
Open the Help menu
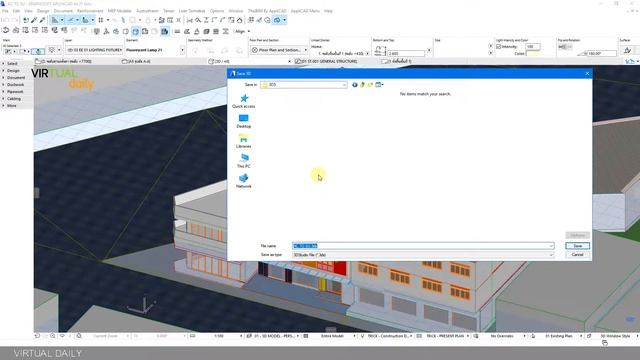click(328, 11)
